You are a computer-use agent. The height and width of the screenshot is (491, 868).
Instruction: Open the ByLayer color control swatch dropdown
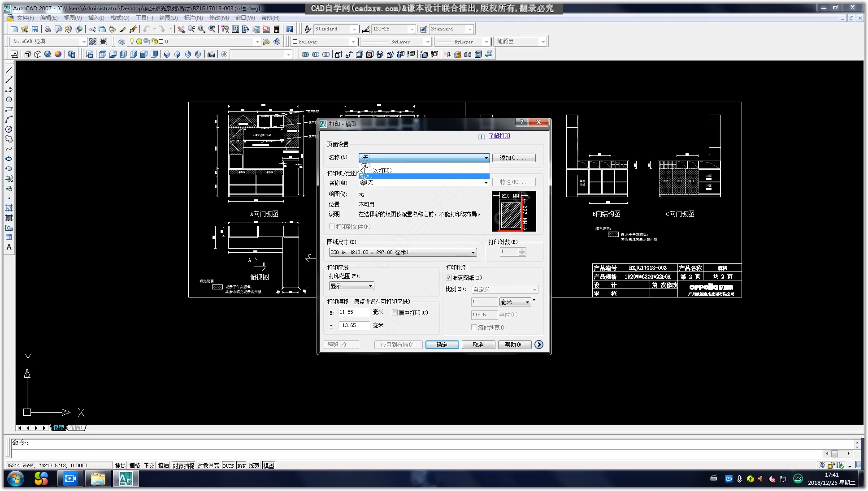pos(323,42)
